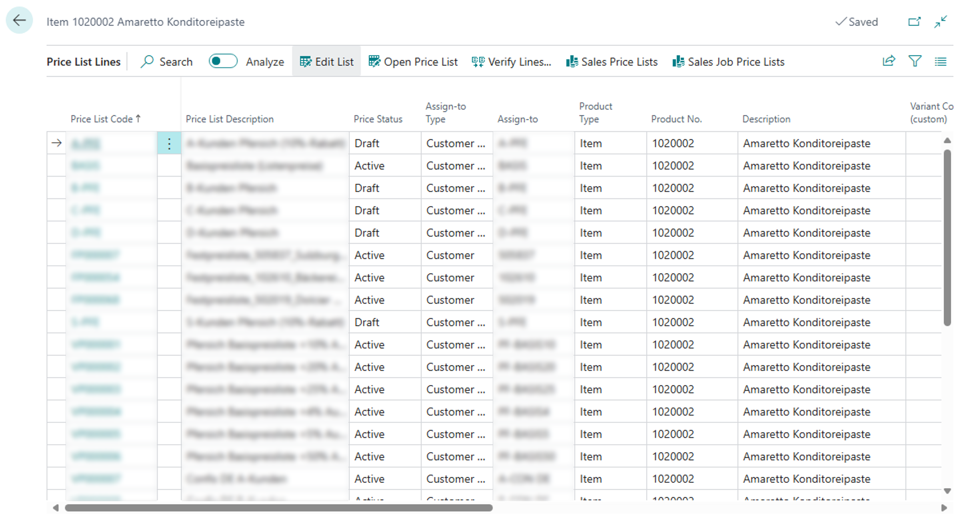This screenshot has width=980, height=522.
Task: Open blurred Price List Code link in second row
Action: tap(85, 165)
